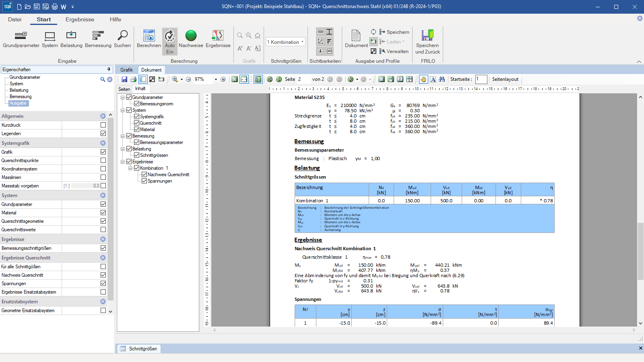Toggle text label (abl) visibility icon
The width and height of the screenshot is (644, 362).
[x=329, y=51]
